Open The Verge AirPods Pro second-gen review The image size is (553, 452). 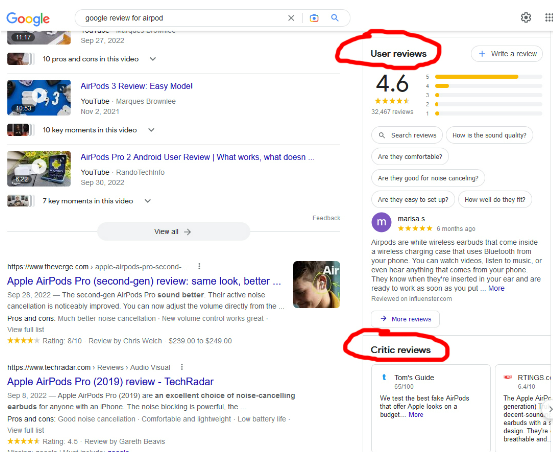coord(144,281)
